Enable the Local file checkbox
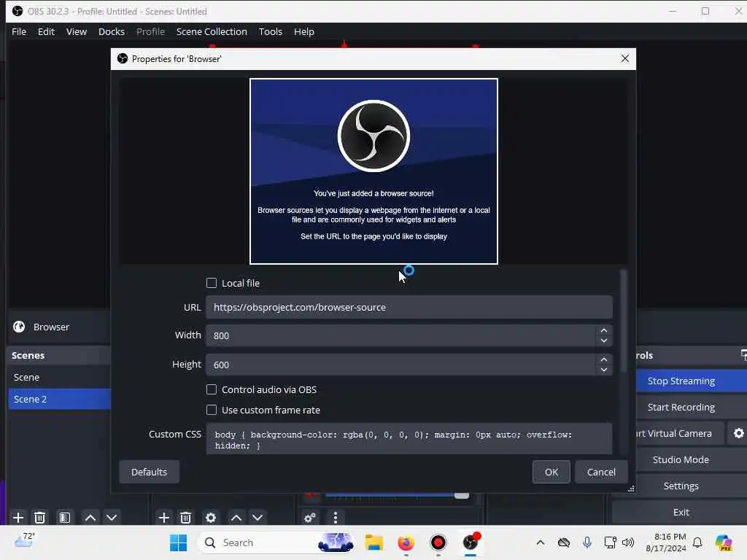The height and width of the screenshot is (560, 747). (x=212, y=284)
